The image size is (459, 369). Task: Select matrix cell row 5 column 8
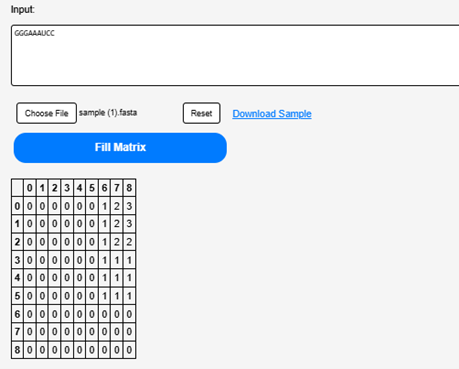129,296
